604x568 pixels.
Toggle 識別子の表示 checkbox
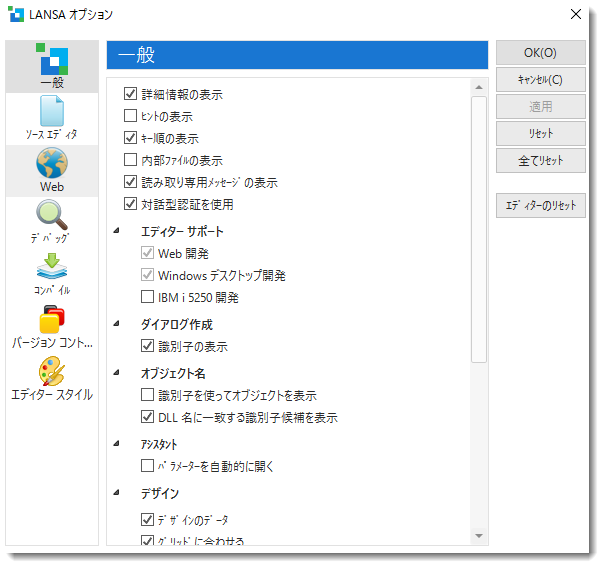(x=147, y=346)
